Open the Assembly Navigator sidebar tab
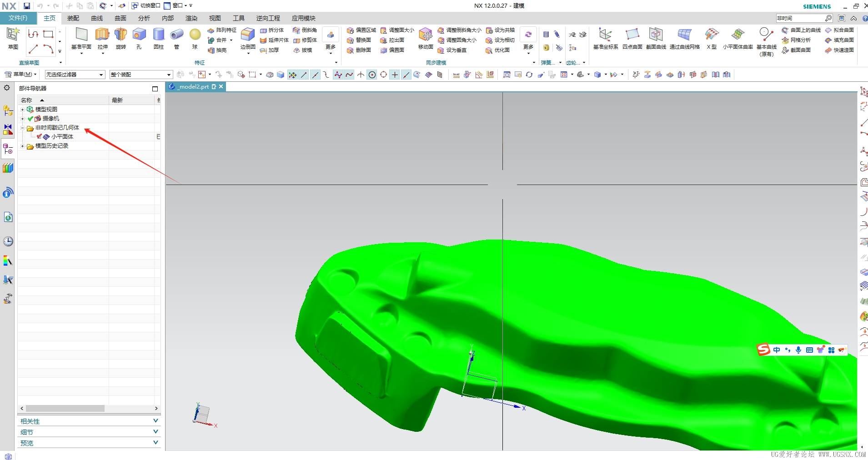The image size is (868, 460). point(8,110)
